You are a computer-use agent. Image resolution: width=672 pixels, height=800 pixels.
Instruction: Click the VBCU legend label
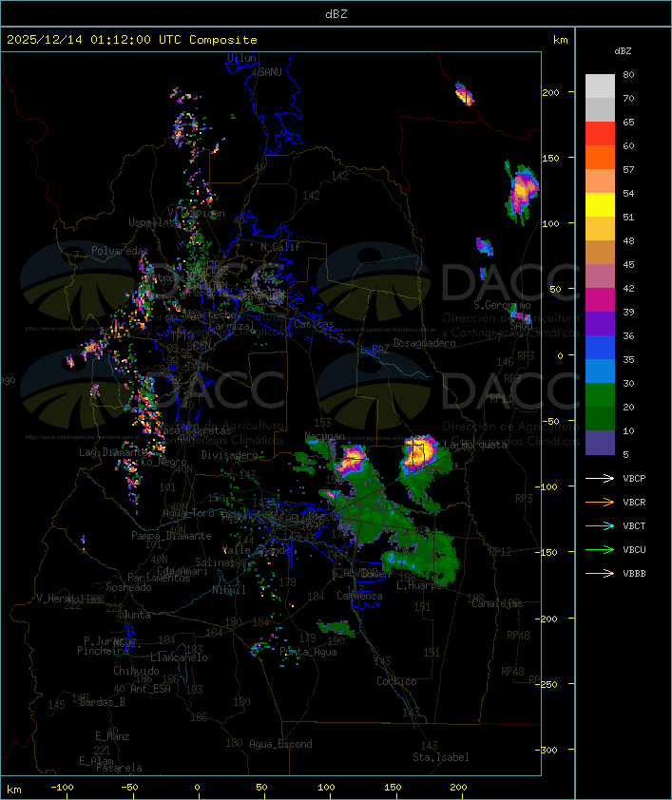[634, 550]
